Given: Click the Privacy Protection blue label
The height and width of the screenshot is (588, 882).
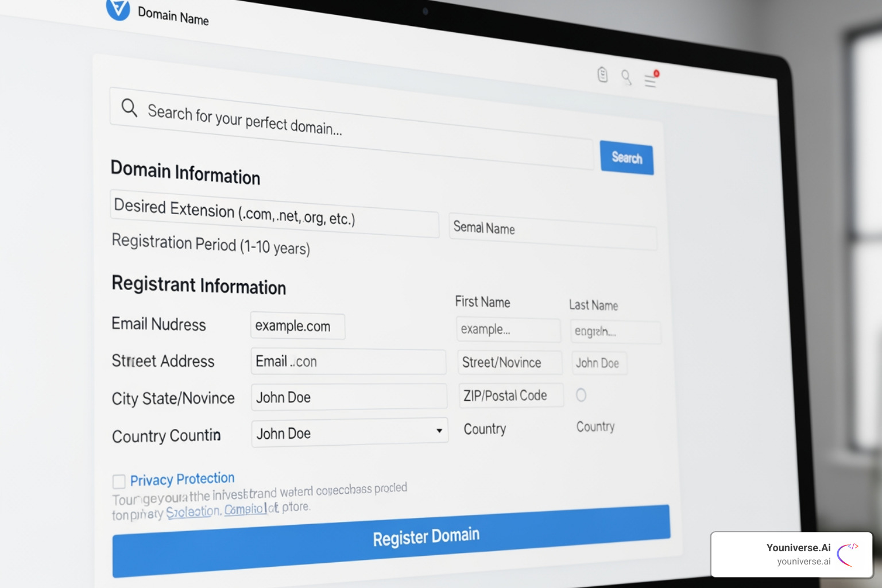Looking at the screenshot, I should click(x=183, y=479).
